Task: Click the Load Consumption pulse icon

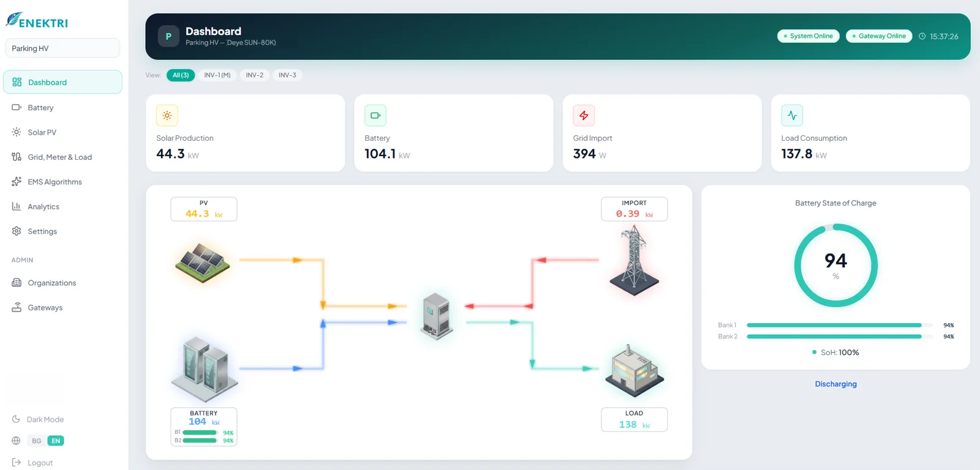Action: click(x=792, y=116)
